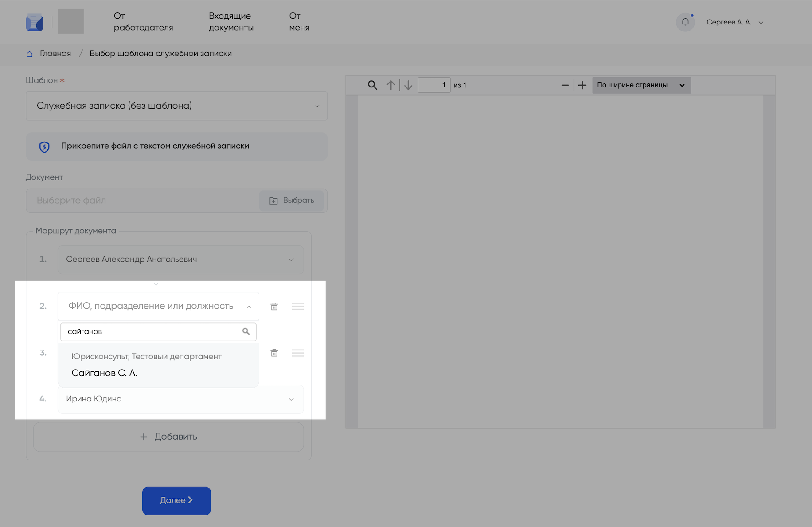Click the Выбрать file button
Screen dimensions: 812x527
pos(292,201)
